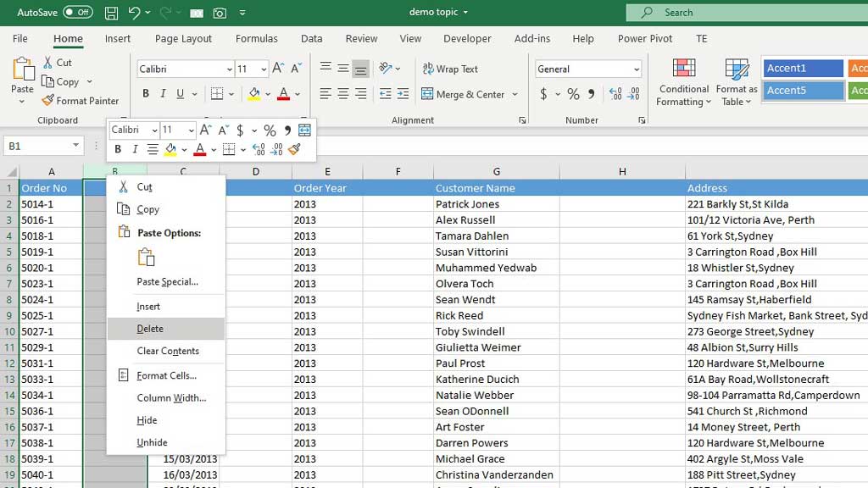The image size is (868, 488).
Task: Click Conditional Formatting icon
Action: [683, 69]
